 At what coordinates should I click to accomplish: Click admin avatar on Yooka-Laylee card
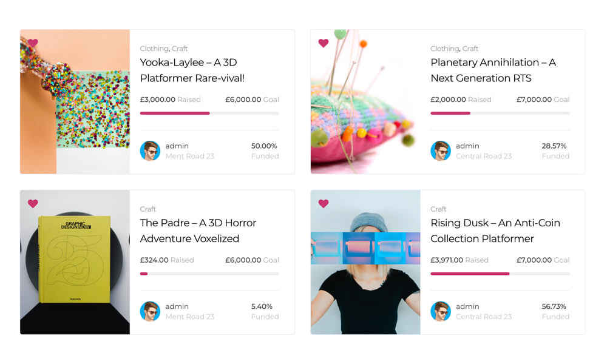pos(150,150)
